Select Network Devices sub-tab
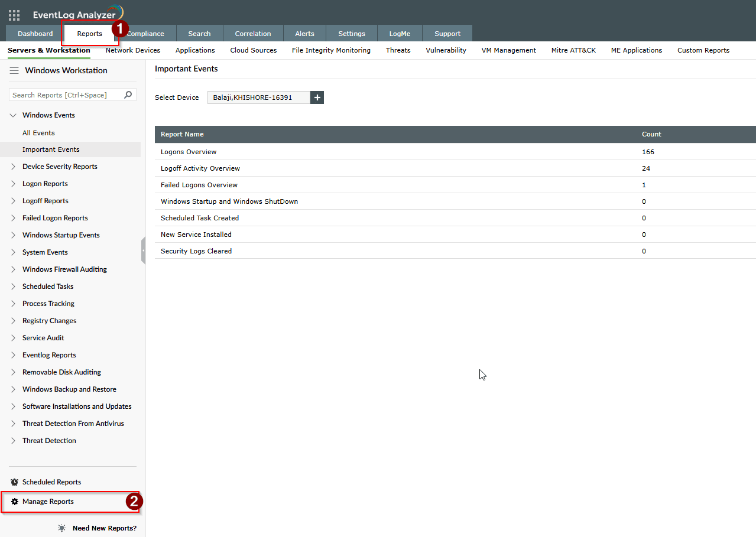Screen dimensions: 756x537 coord(133,50)
